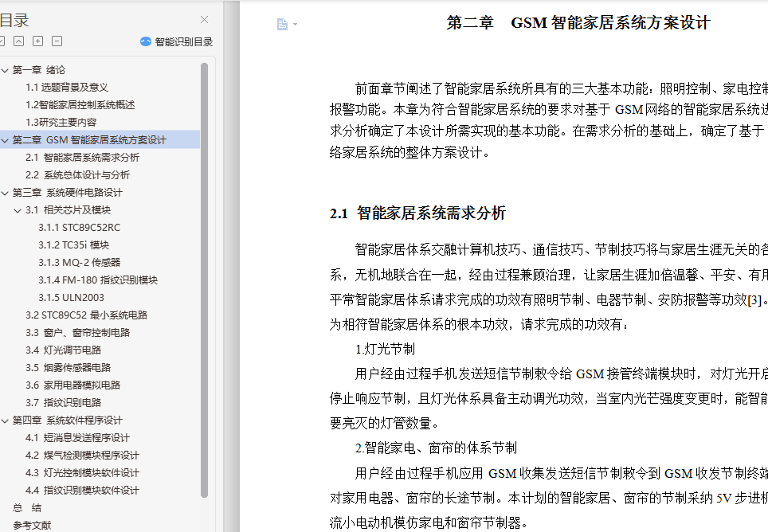
Task: Navigate to 2.1 智能家居系统需求分析 in outline
Action: [x=82, y=158]
